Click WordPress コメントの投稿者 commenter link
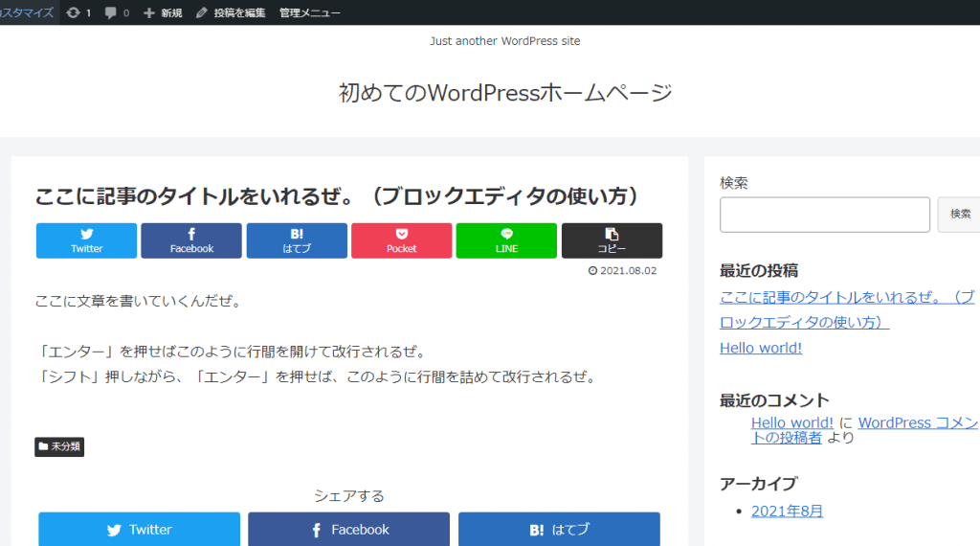This screenshot has width=980, height=546. click(x=864, y=430)
